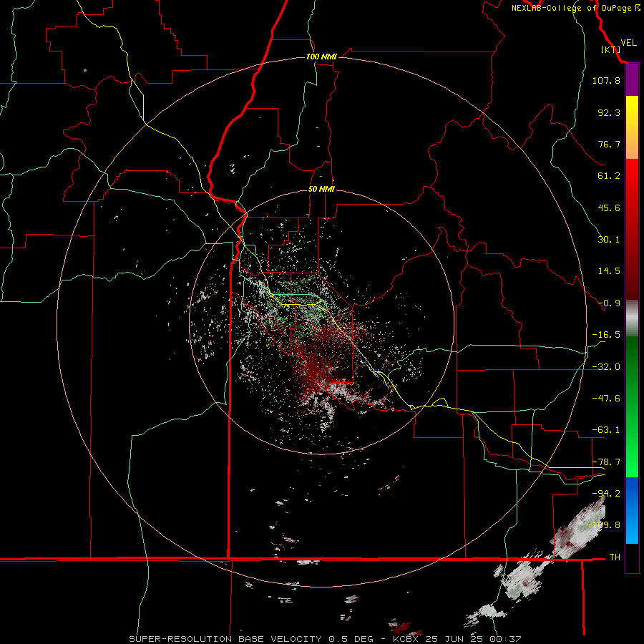Select the 45.6 velocity scale value
644x644 pixels.
[x=609, y=208]
